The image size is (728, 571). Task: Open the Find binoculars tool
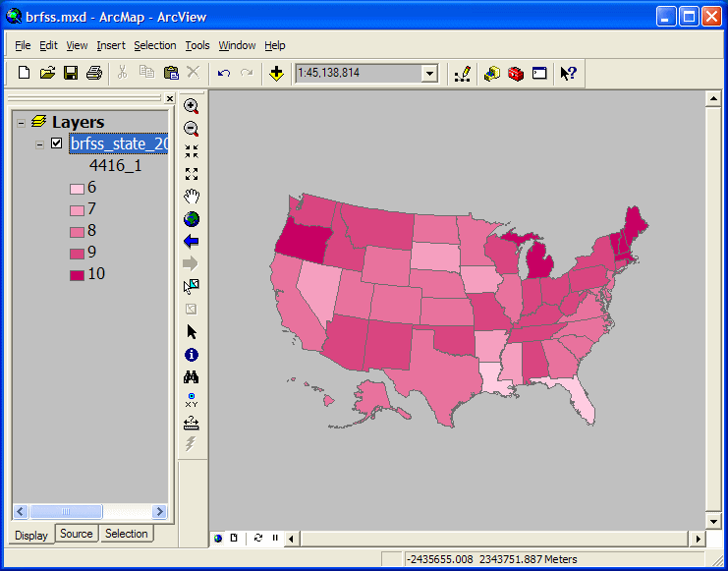coord(192,377)
